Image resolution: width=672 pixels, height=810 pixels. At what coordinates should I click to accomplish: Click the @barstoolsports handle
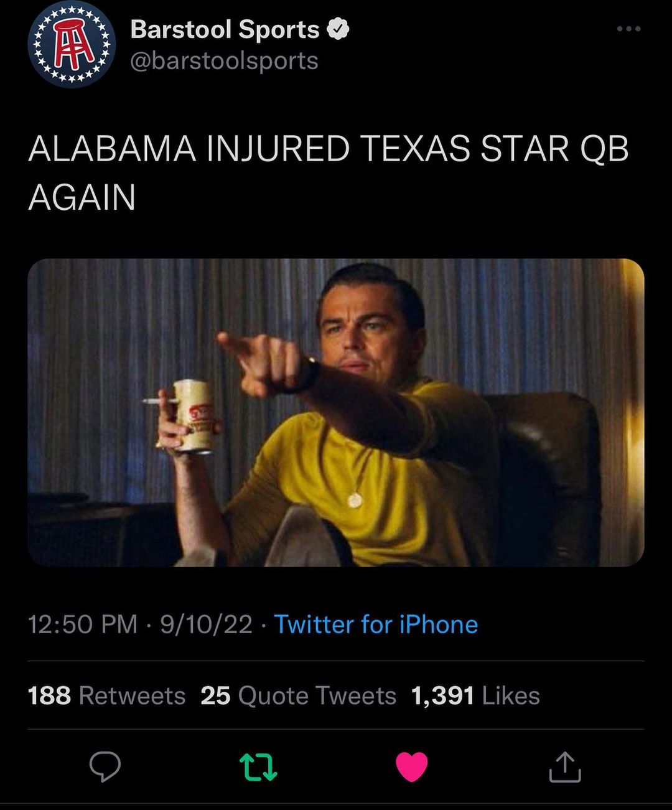tap(224, 61)
